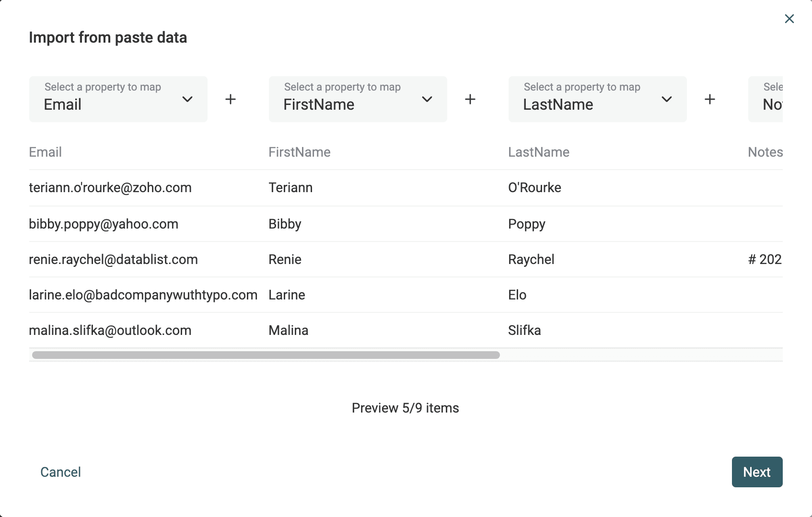Click plus icon after LastName column mapping
The width and height of the screenshot is (812, 517).
(x=710, y=99)
